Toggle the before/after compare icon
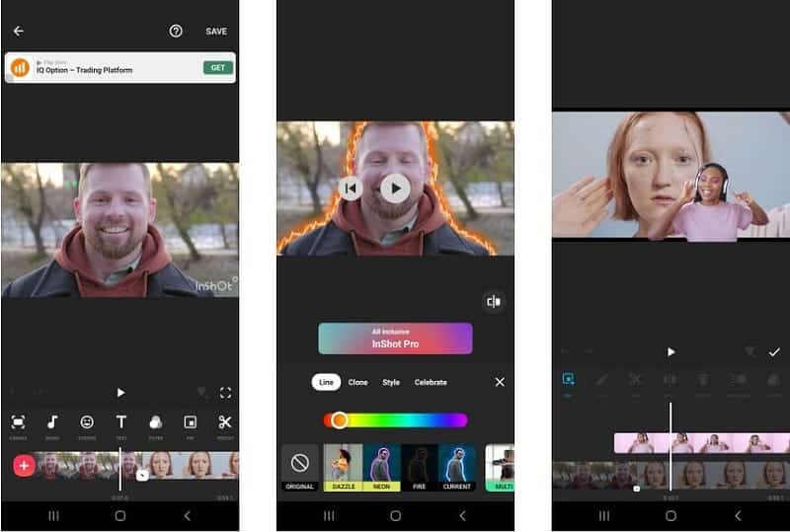The width and height of the screenshot is (790, 532). (494, 301)
